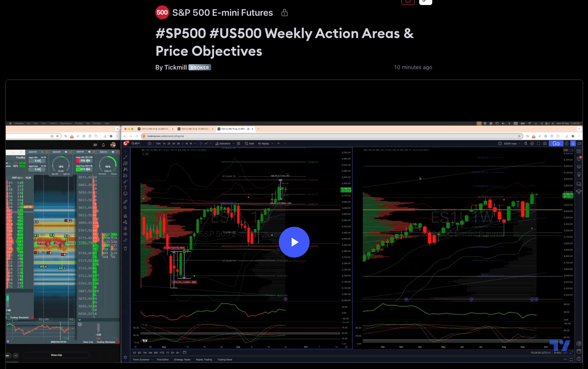This screenshot has width=588, height=369.
Task: Select the '10 minutes ago' timestamp
Action: (413, 67)
